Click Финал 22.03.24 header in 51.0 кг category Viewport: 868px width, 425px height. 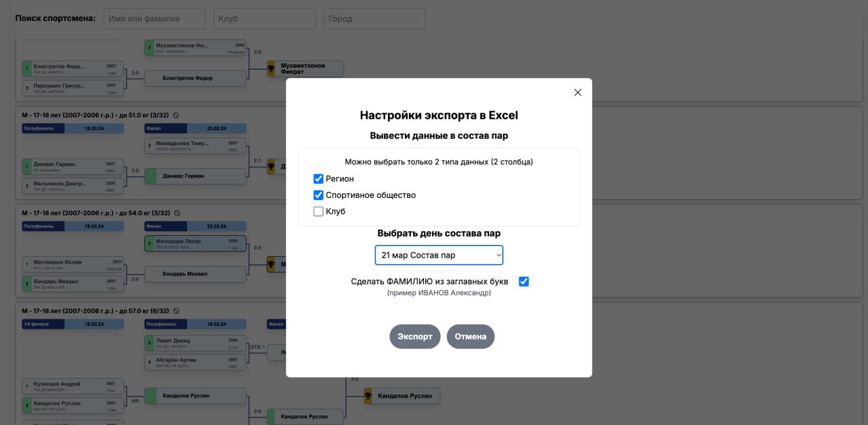point(195,128)
